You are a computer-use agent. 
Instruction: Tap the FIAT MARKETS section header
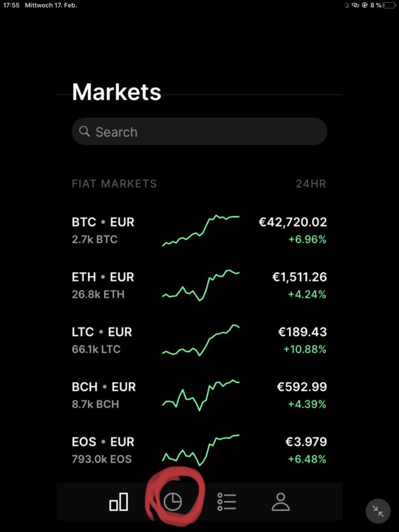click(x=114, y=184)
